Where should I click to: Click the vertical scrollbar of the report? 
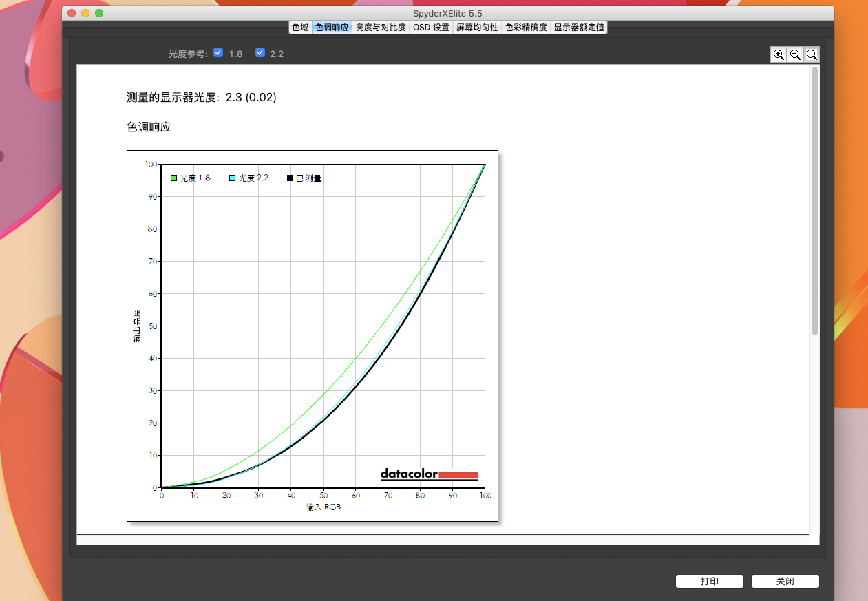815,201
